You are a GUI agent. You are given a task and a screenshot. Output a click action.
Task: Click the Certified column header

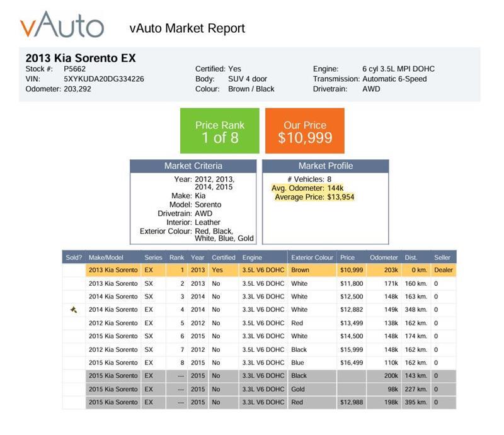click(x=224, y=257)
